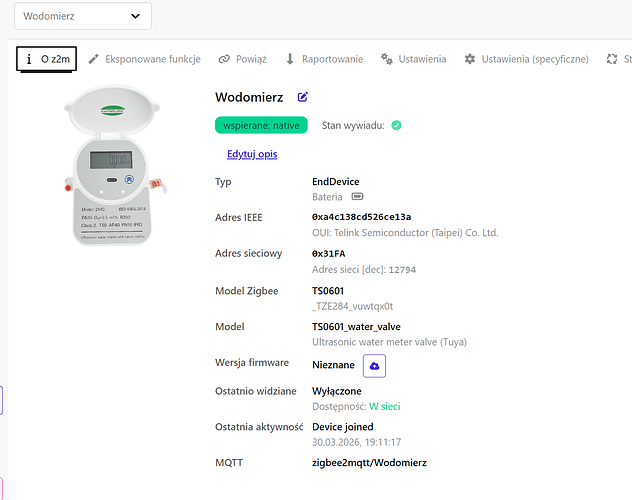Click the _TZE284_vuwtqx0t manufacturer text

tap(352, 306)
